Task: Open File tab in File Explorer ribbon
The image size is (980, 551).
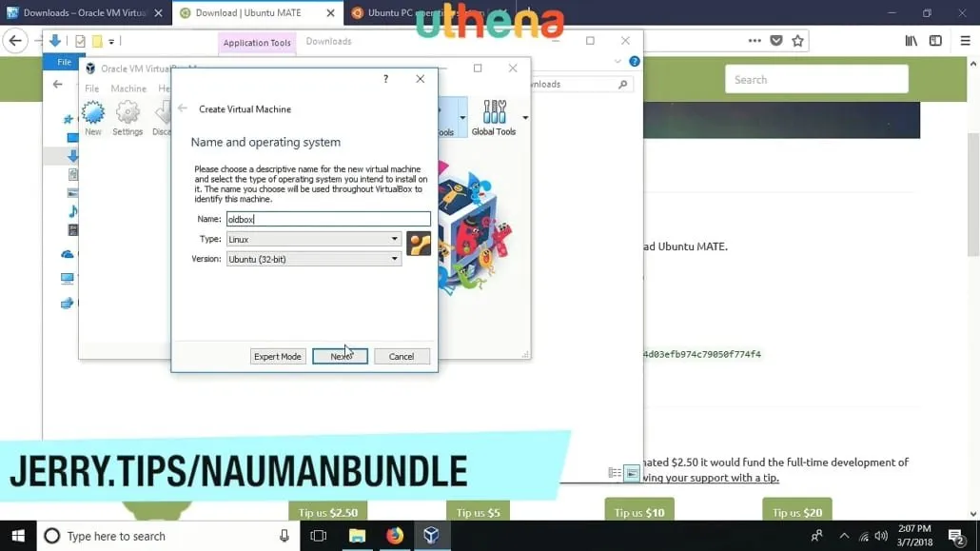Action: (x=65, y=62)
